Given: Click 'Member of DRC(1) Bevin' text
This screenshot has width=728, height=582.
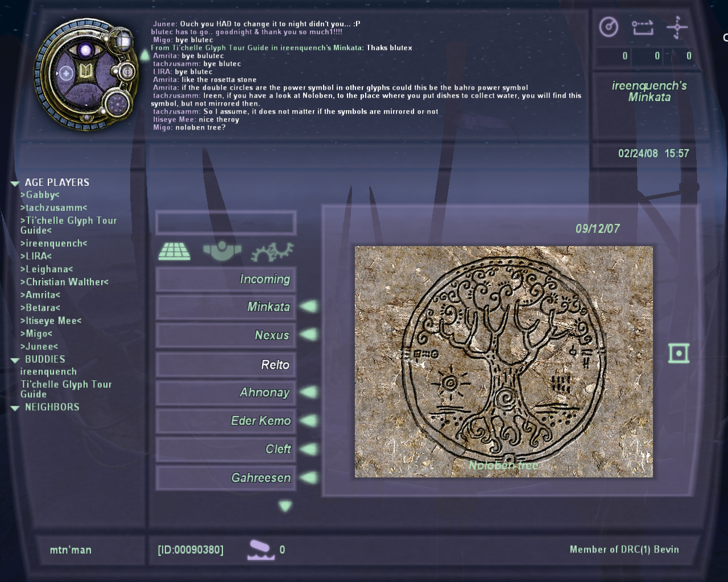Looking at the screenshot, I should tap(624, 550).
